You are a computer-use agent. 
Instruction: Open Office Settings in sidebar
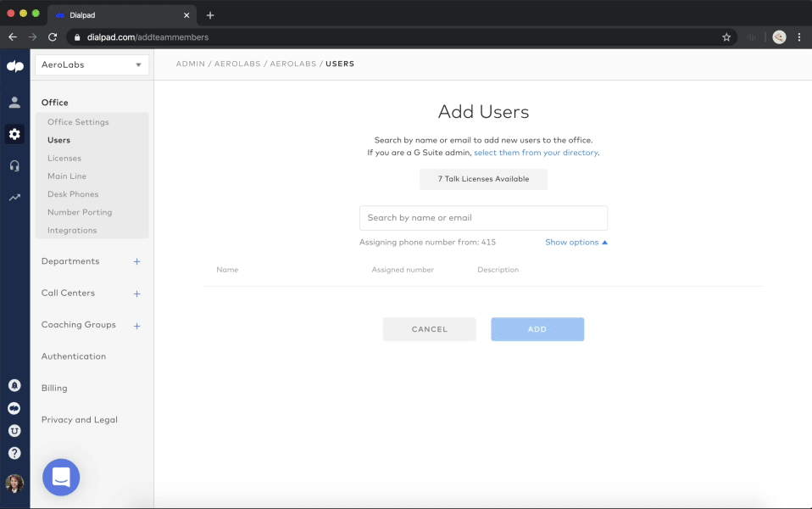pos(78,122)
